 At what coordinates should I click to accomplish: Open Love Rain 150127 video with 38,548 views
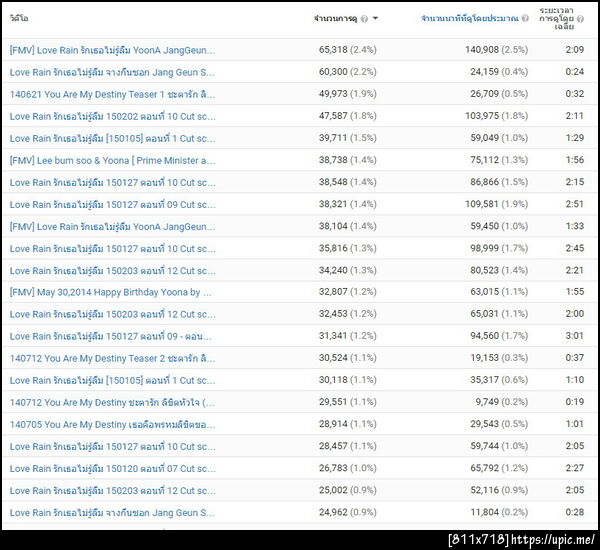click(x=112, y=183)
